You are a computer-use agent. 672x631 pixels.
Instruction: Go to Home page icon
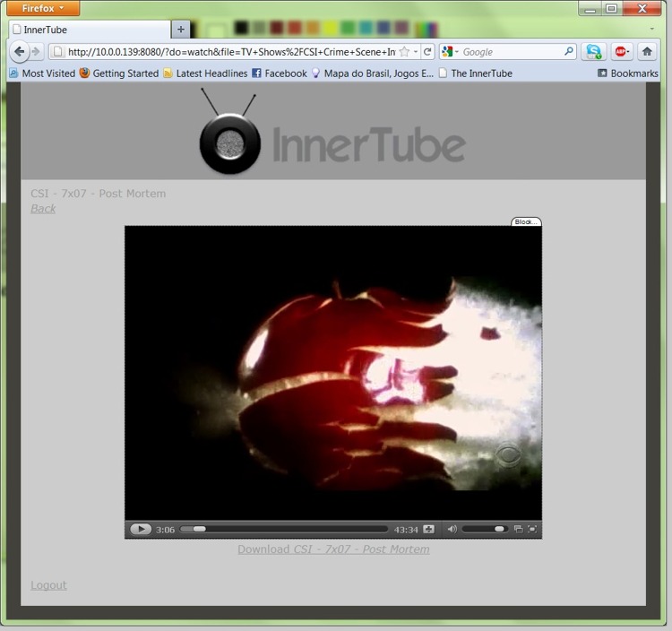[647, 52]
